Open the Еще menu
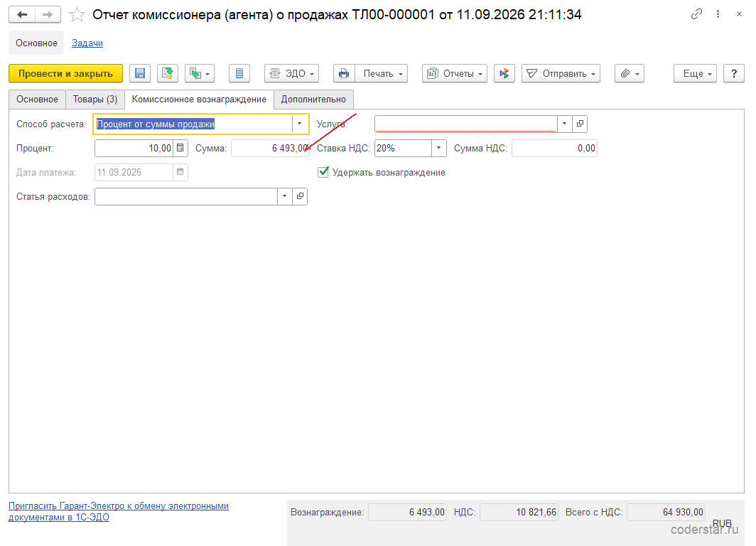This screenshot has width=756, height=546. pos(695,73)
